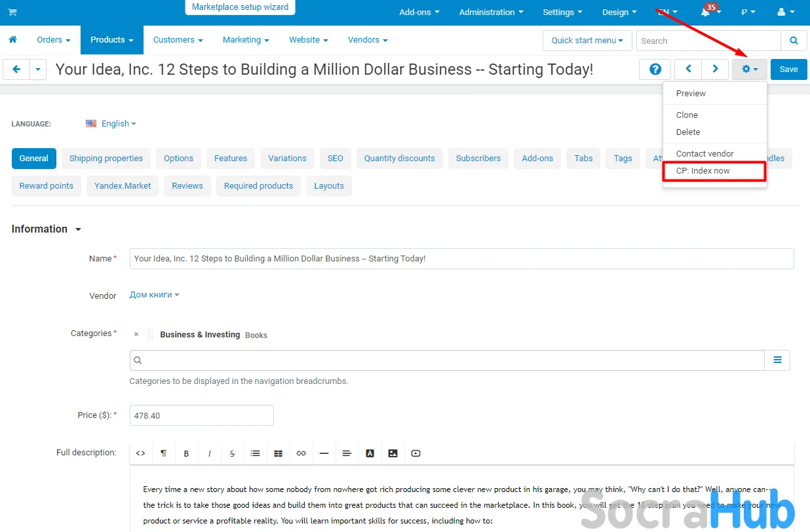Toggle bold formatting in the editor
Screen dimensions: 810x532
click(186, 453)
